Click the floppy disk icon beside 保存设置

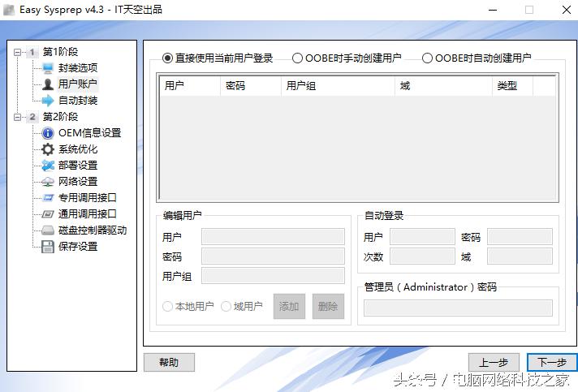point(48,247)
